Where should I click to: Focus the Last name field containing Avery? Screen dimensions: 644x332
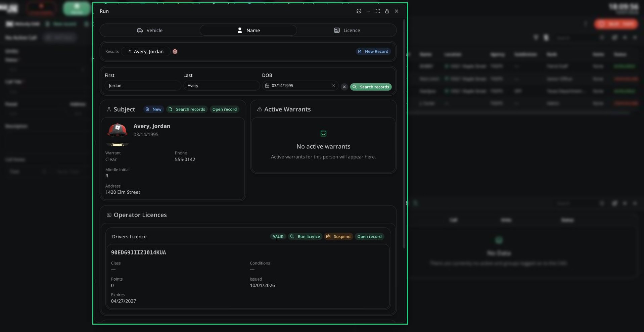tap(221, 86)
